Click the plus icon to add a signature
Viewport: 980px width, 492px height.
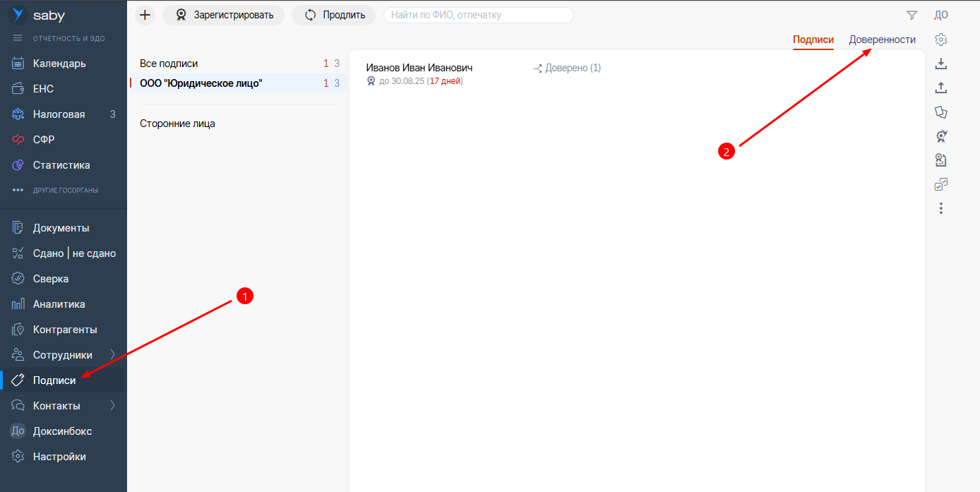pyautogui.click(x=145, y=15)
